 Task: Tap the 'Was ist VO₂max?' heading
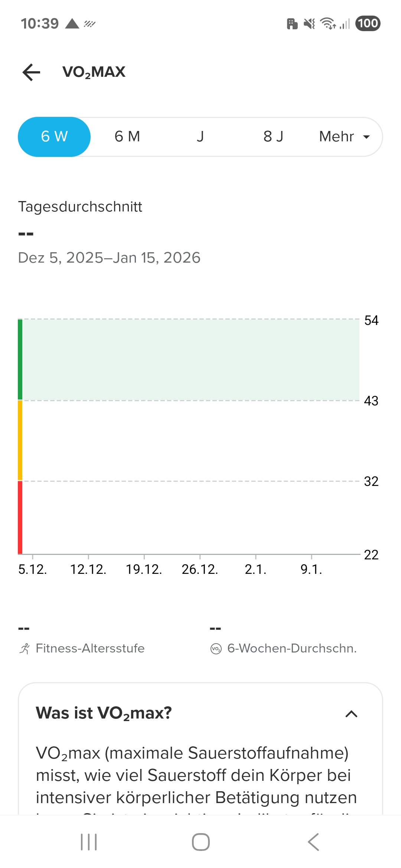(104, 713)
